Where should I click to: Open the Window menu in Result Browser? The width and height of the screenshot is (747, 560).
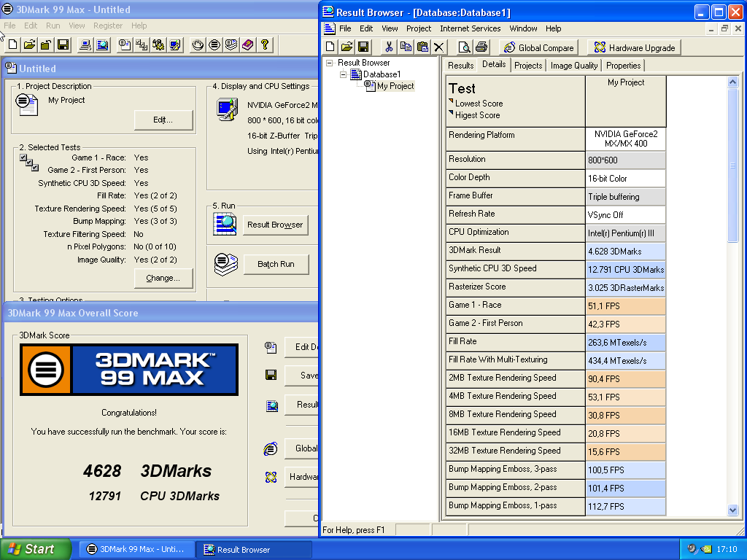click(x=523, y=28)
